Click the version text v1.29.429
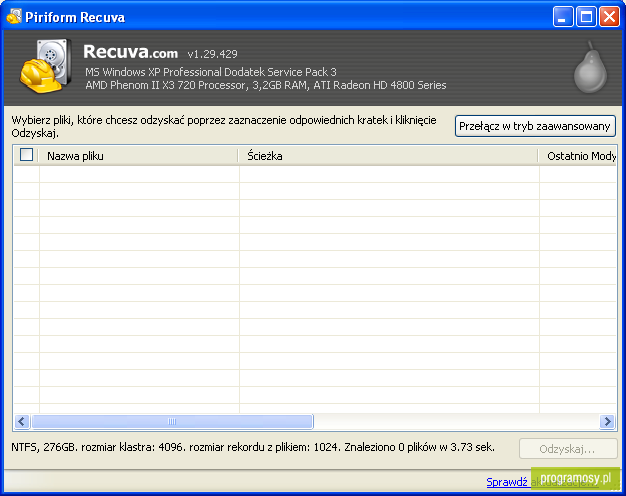The height and width of the screenshot is (496, 626). [x=212, y=54]
